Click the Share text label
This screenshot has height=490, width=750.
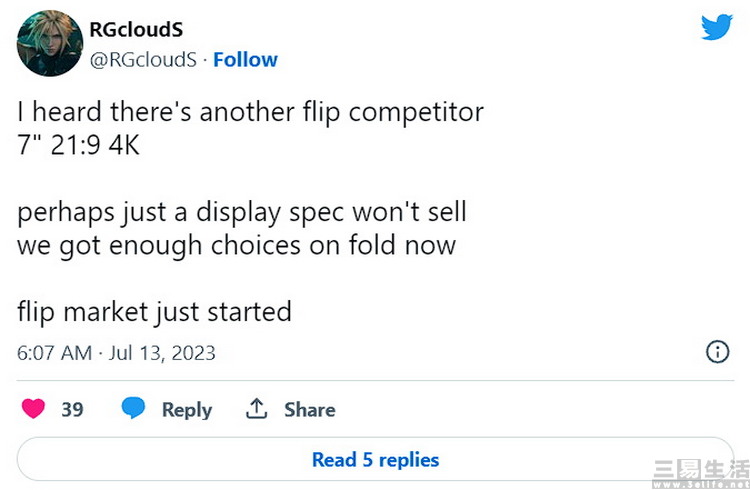[310, 410]
